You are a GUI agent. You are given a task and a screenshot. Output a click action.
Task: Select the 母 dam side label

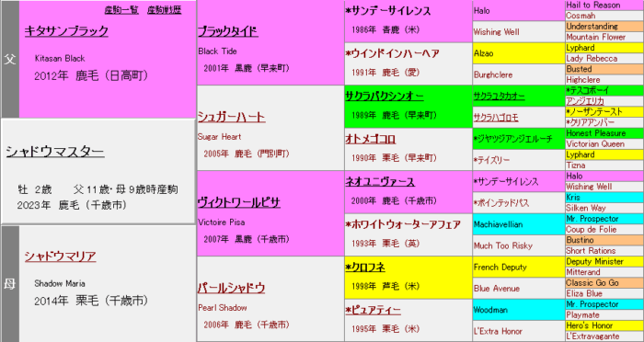click(x=10, y=284)
